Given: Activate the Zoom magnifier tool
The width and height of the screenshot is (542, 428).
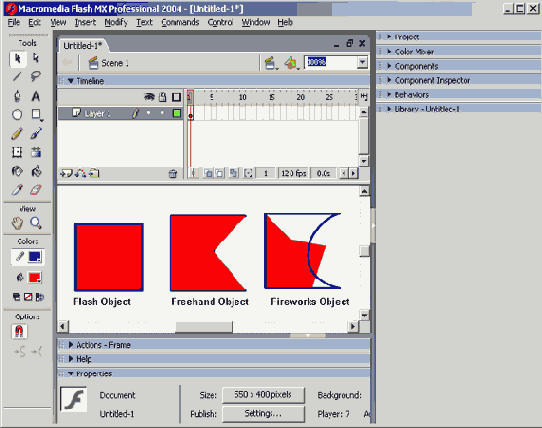Looking at the screenshot, I should point(36,223).
